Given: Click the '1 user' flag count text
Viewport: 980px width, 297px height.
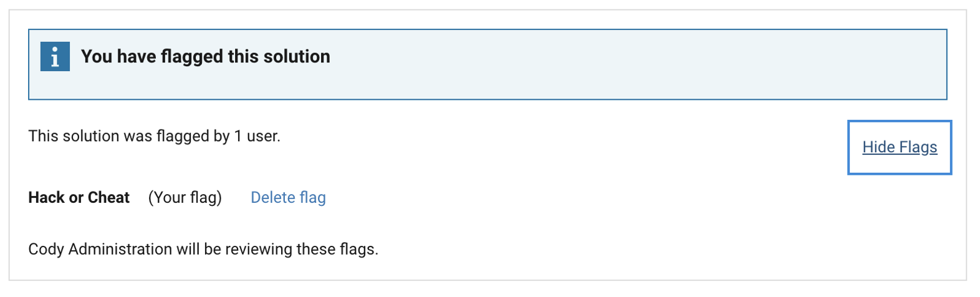Looking at the screenshot, I should pos(256,136).
